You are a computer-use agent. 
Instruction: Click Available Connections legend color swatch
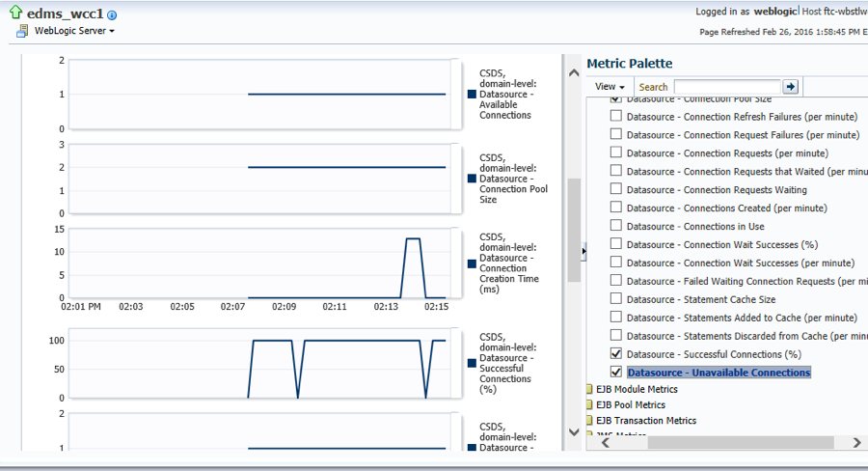472,95
